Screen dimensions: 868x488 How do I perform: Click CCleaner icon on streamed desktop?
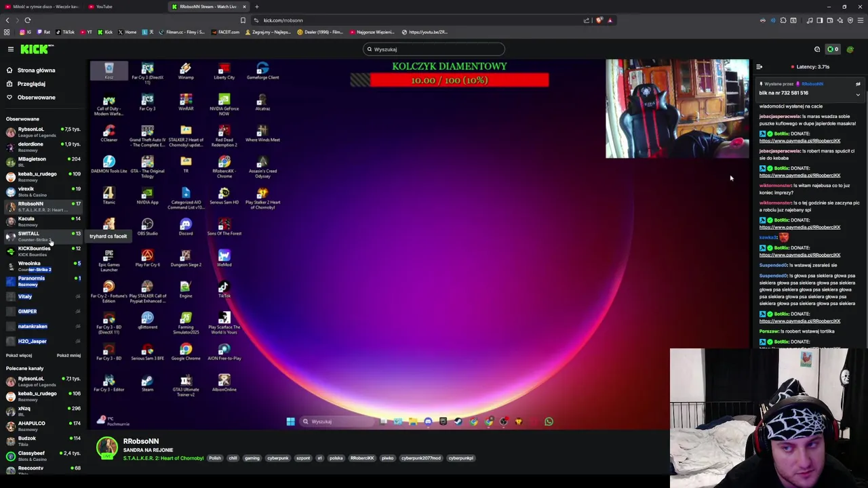[108, 134]
